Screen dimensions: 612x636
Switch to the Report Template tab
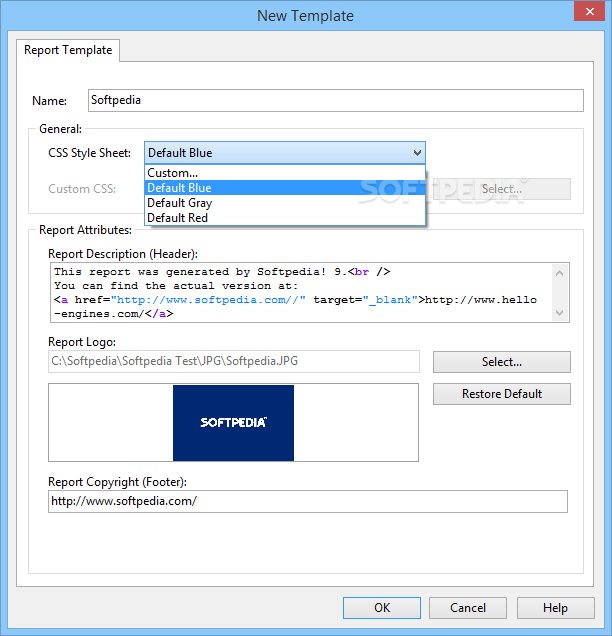[x=68, y=50]
